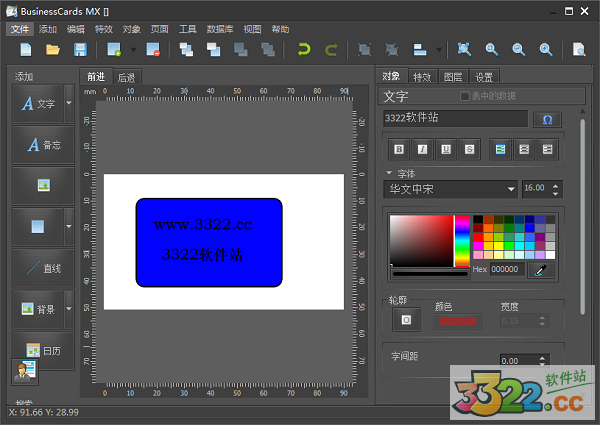Click the Hex color value field
Image resolution: width=600 pixels, height=425 pixels.
click(x=506, y=269)
